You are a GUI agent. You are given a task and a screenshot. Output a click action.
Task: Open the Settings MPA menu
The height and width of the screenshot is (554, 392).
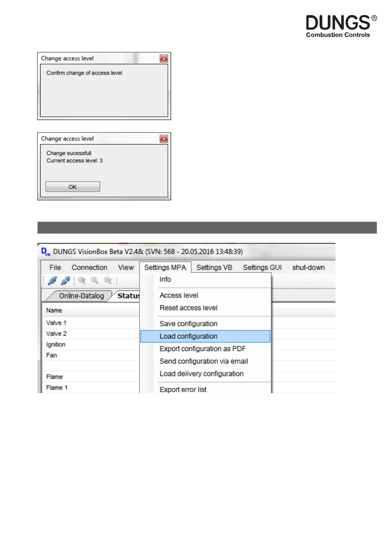pos(165,267)
